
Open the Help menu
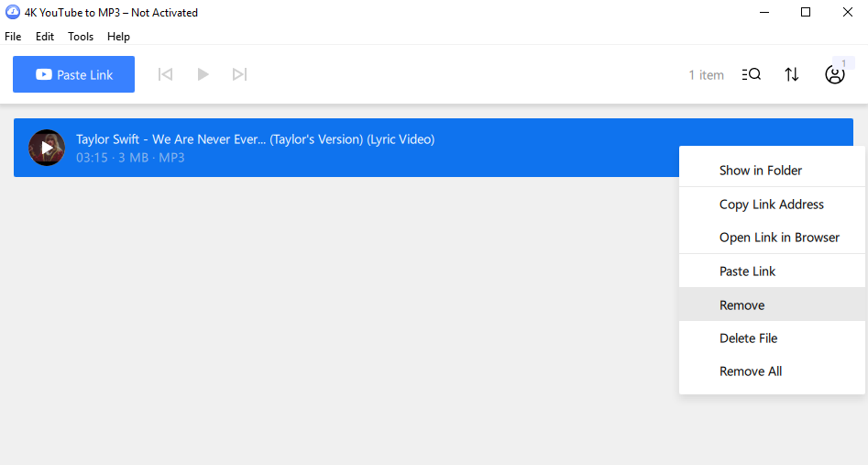click(x=118, y=37)
